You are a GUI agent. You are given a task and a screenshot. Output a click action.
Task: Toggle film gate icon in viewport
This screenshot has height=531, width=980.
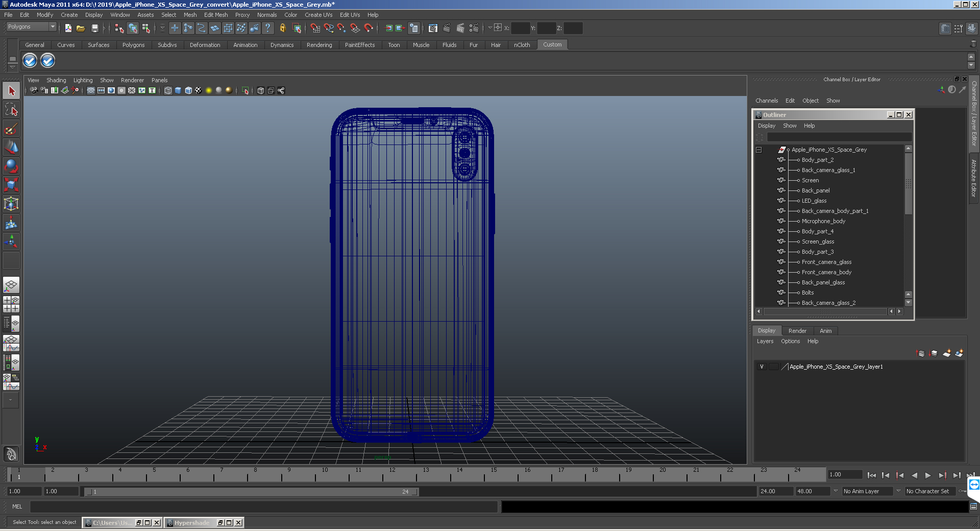click(x=101, y=90)
